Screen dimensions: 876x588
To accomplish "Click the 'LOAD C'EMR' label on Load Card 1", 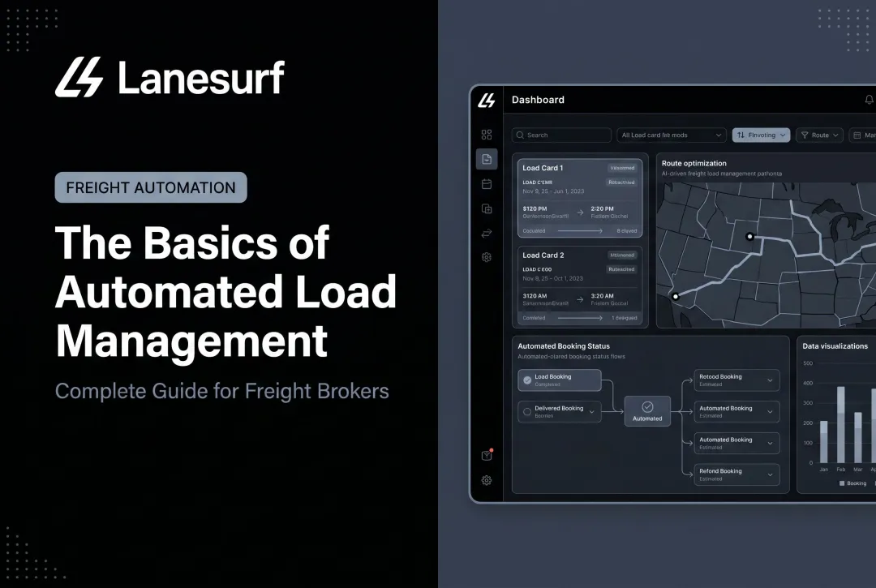I will pyautogui.click(x=538, y=182).
